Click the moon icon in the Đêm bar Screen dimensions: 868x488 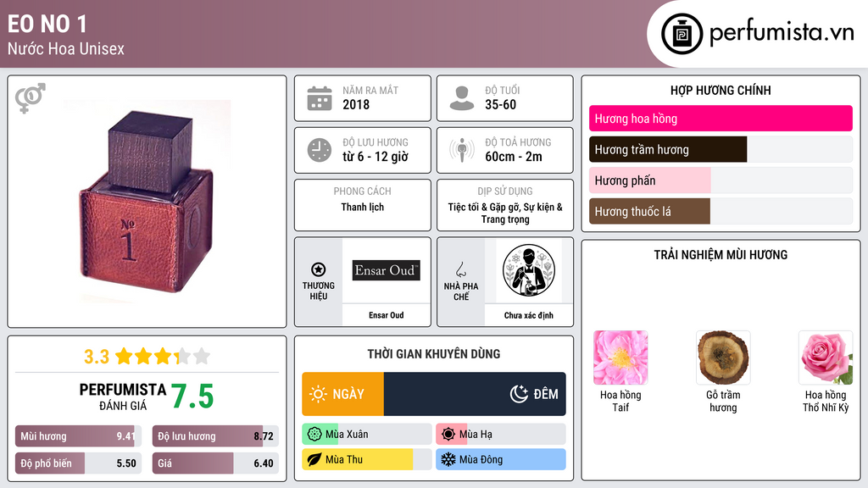pos(519,394)
